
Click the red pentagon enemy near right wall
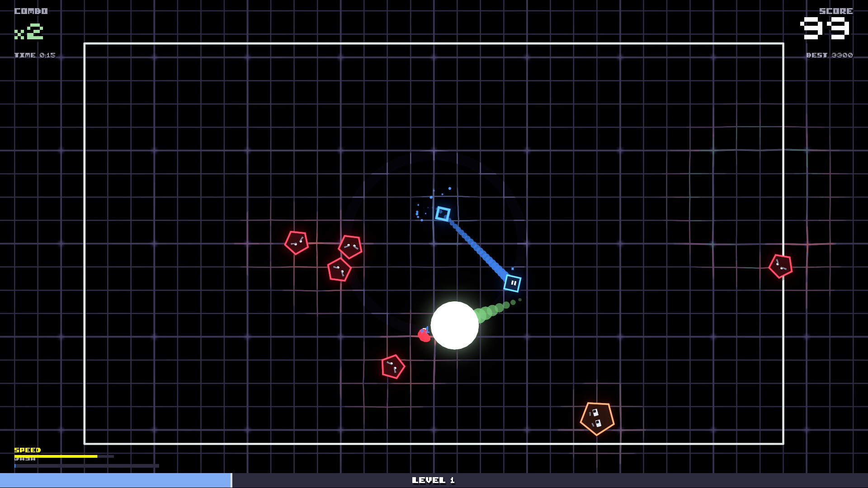(780, 266)
